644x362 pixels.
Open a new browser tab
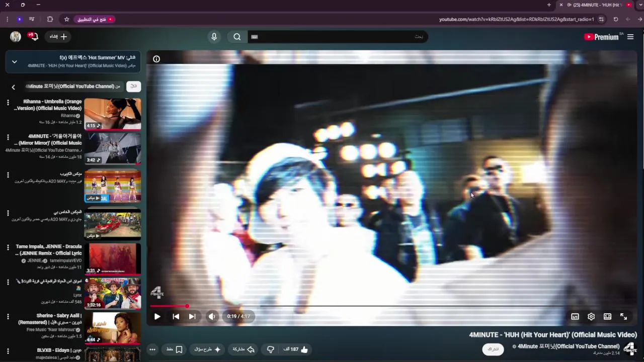pyautogui.click(x=549, y=5)
